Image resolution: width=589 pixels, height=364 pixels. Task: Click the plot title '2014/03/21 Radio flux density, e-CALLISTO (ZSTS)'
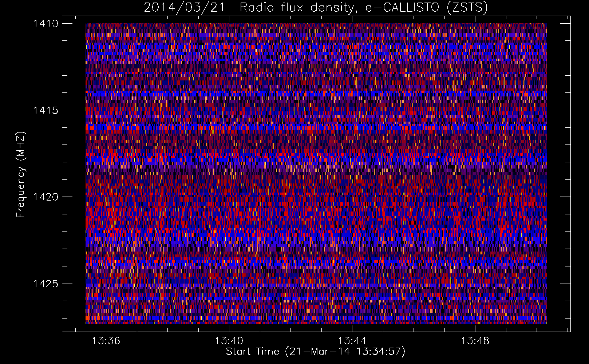click(x=316, y=7)
